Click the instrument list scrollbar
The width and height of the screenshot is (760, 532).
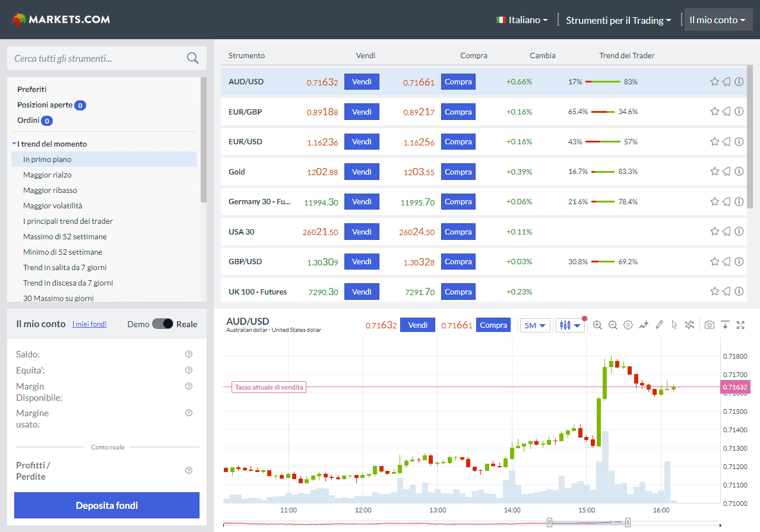pyautogui.click(x=749, y=137)
